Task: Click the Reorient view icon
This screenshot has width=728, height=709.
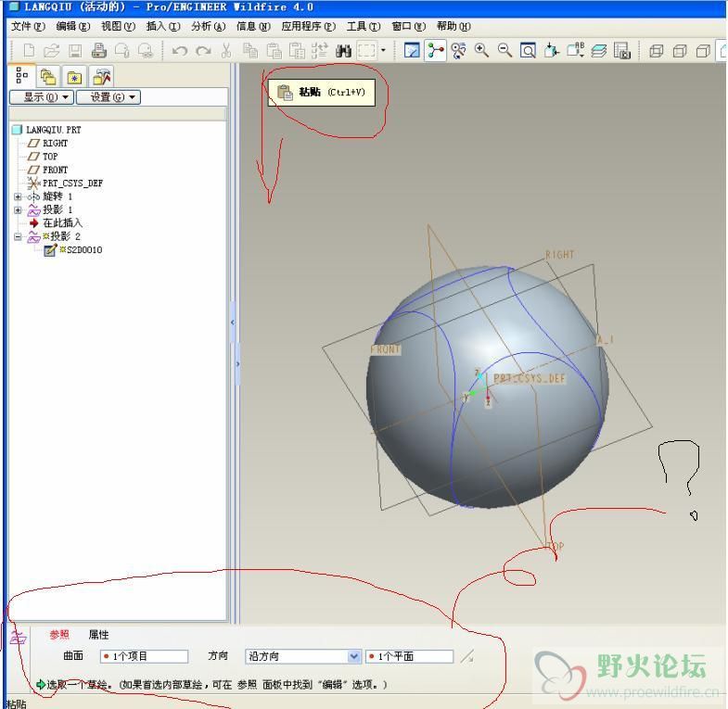Action: pyautogui.click(x=552, y=50)
